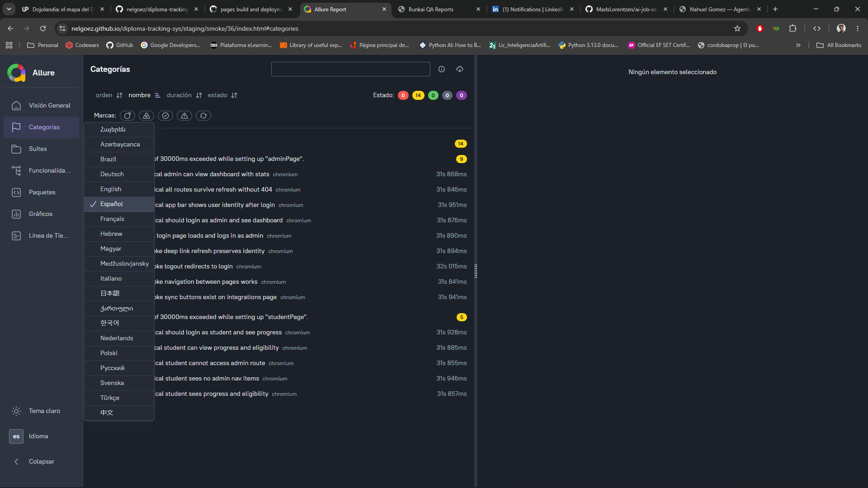Toggle the new broken mark filter
The height and width of the screenshot is (488, 868).
click(184, 116)
